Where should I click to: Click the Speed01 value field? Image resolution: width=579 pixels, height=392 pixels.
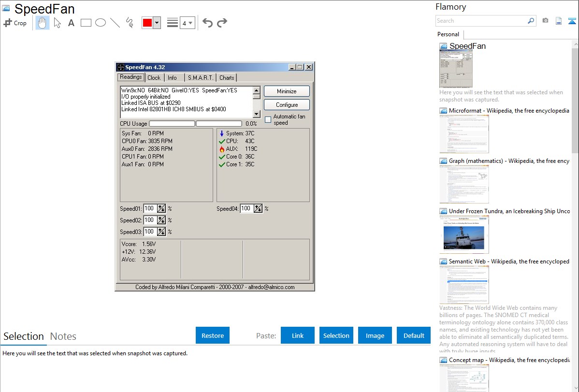[150, 208]
